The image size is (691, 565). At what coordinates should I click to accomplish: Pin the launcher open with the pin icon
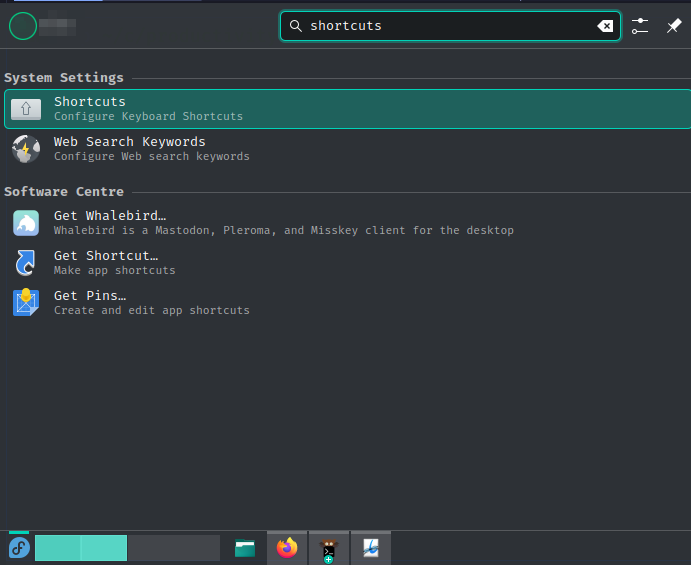[673, 26]
